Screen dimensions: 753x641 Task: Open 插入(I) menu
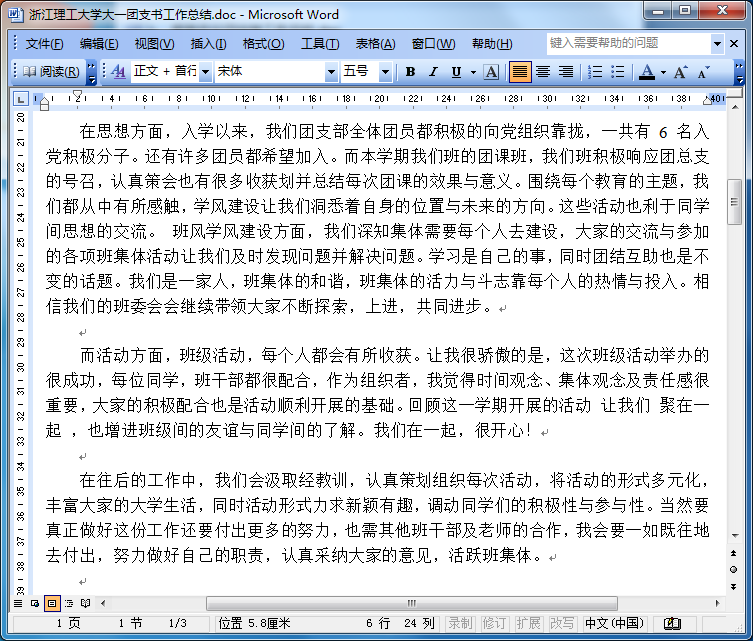pyautogui.click(x=208, y=44)
